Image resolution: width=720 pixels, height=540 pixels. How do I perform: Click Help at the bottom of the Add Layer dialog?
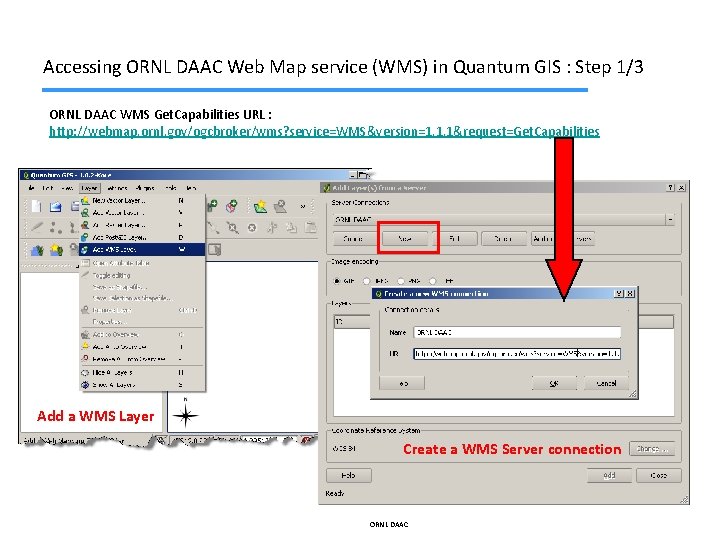pos(349,476)
